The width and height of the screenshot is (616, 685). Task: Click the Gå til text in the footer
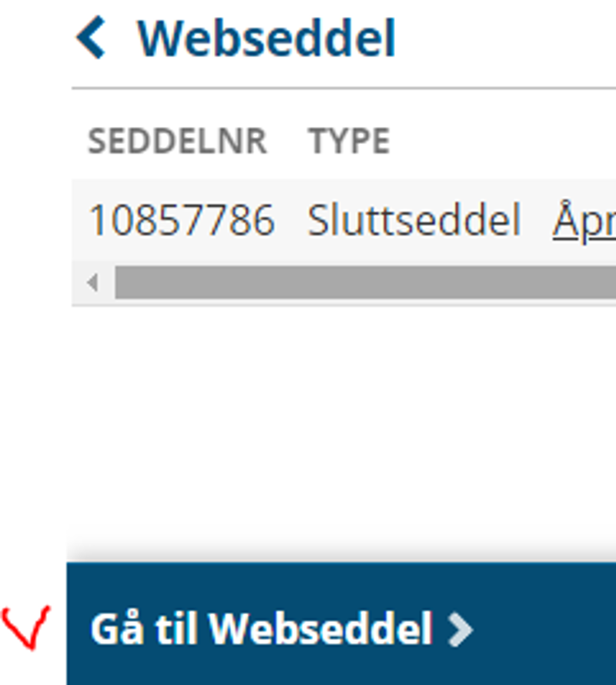coord(143,630)
